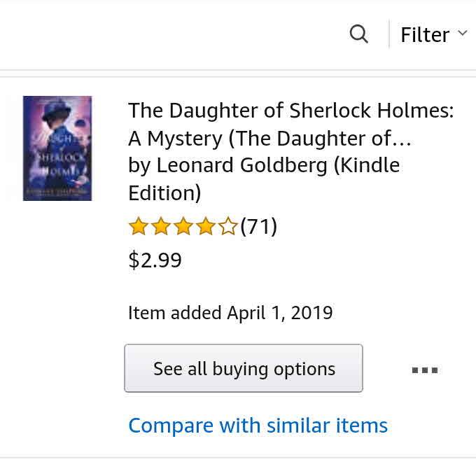Click the fourth gold rating star
This screenshot has height=476, width=476.
(x=205, y=227)
